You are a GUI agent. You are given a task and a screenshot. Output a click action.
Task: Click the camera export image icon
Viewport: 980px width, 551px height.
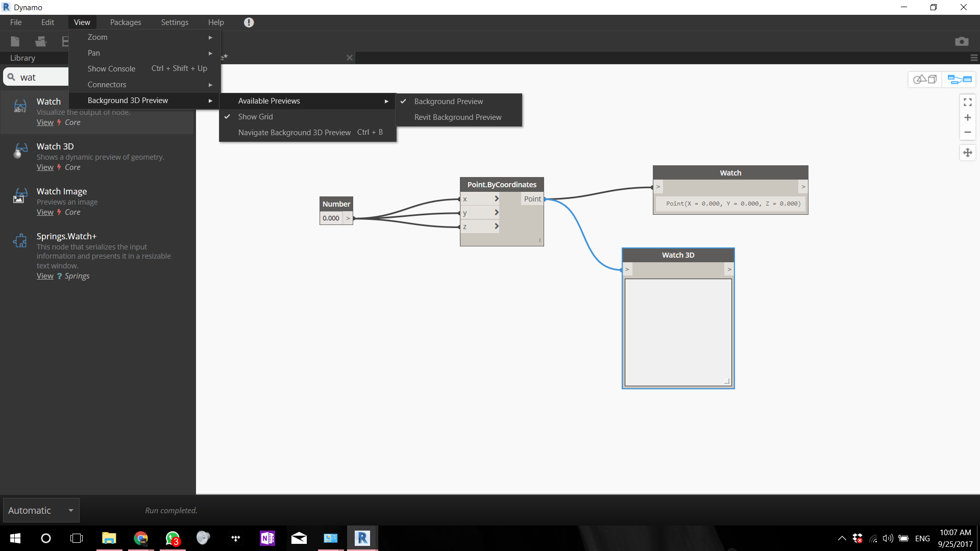962,41
